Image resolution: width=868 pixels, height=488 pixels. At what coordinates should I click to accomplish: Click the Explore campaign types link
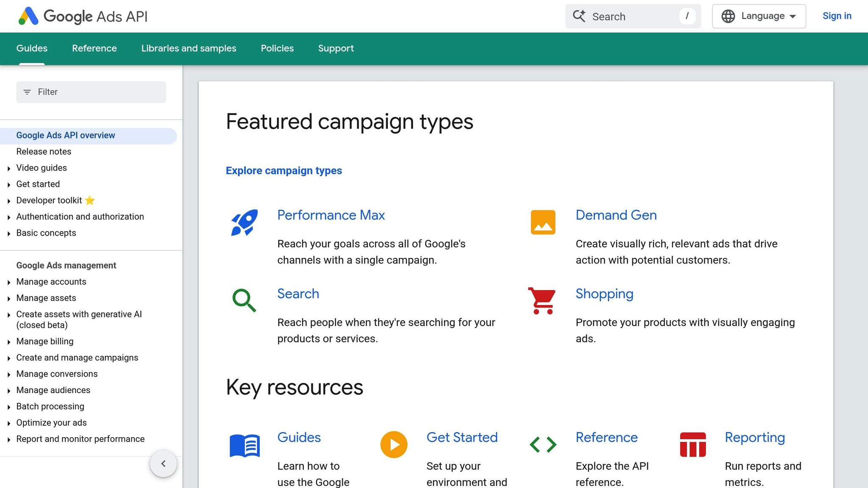(x=284, y=171)
